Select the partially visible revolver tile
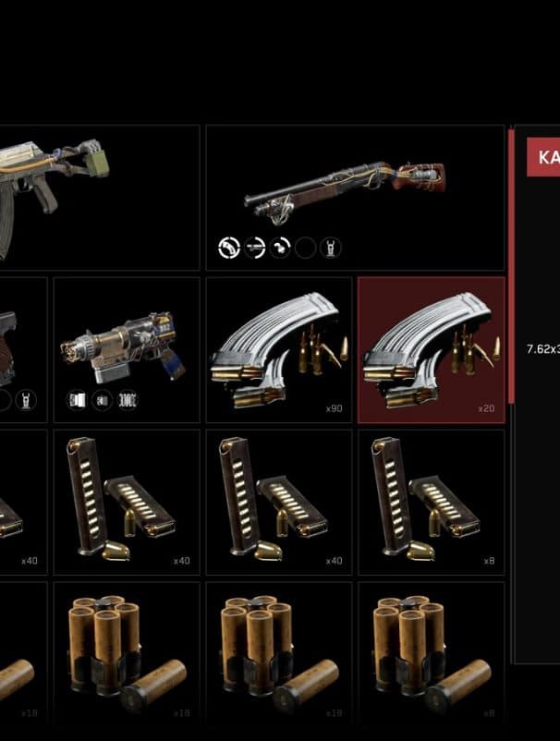 [x=24, y=349]
